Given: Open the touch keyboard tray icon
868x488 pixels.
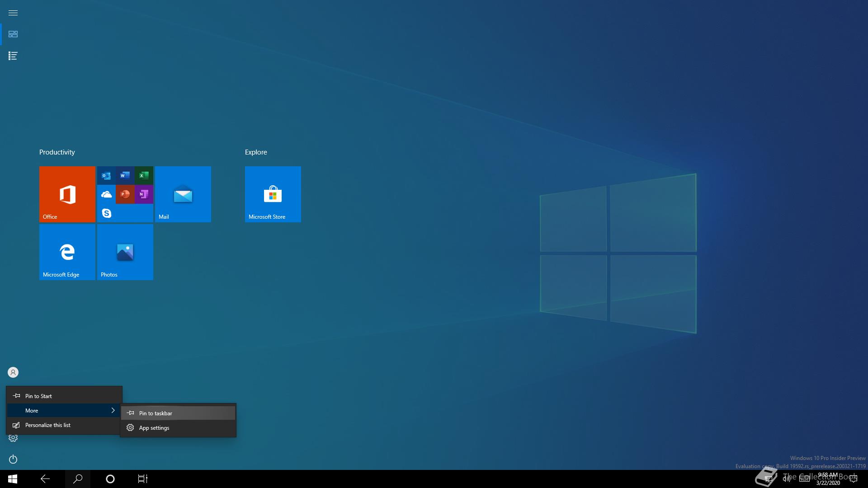Looking at the screenshot, I should pyautogui.click(x=804, y=479).
